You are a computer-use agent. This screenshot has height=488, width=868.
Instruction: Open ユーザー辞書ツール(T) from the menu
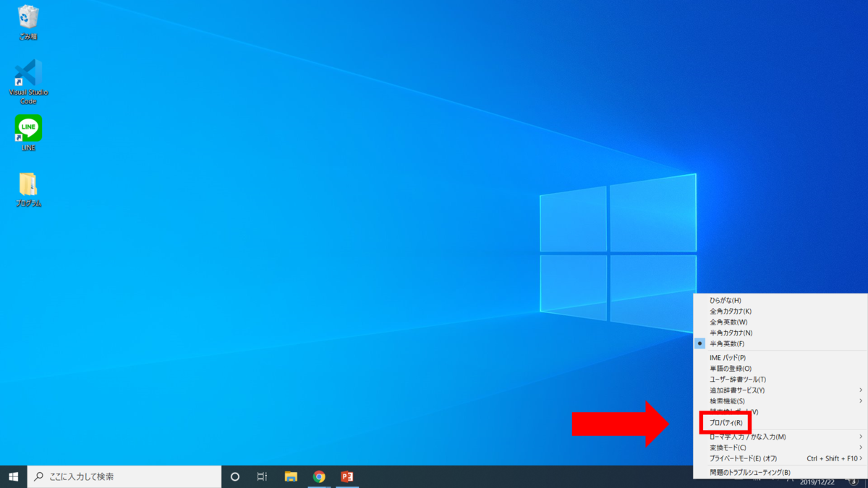tap(780, 380)
